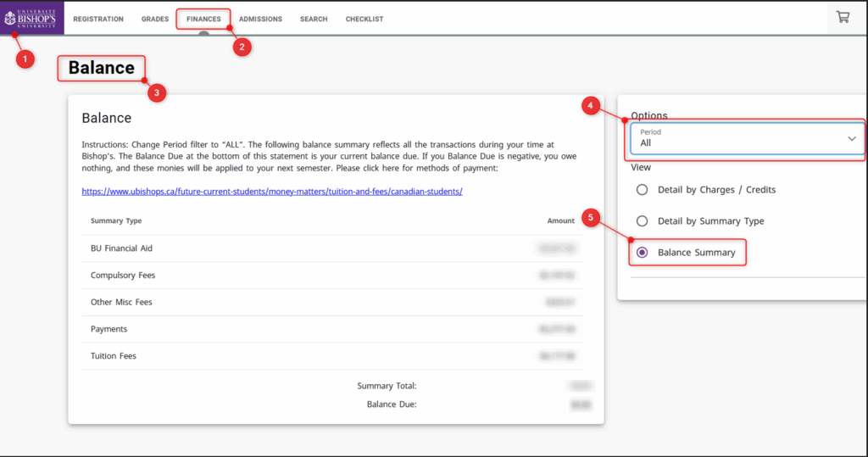This screenshot has height=457, width=868.
Task: Click the Balance Due label
Action: point(392,404)
